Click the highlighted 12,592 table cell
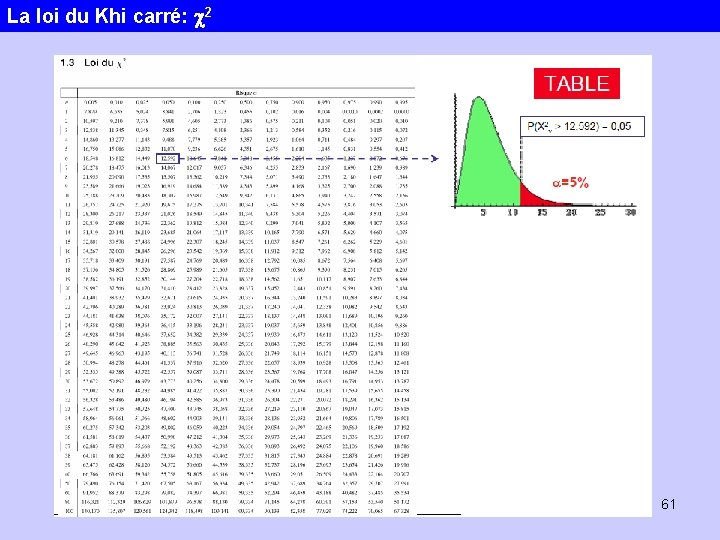Image resolution: width=720 pixels, height=540 pixels. point(168,158)
